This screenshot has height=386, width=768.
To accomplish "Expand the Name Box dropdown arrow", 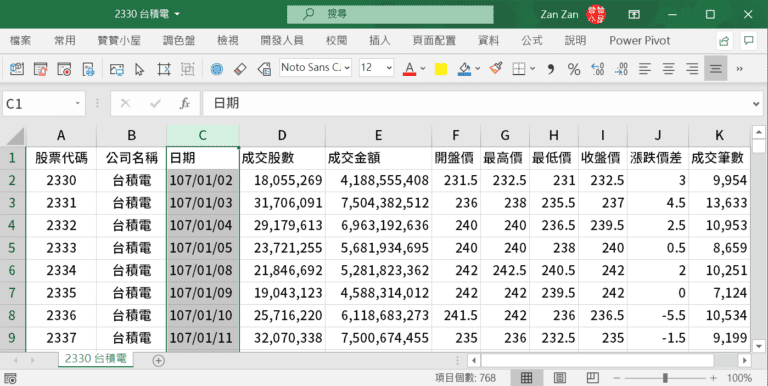I will click(77, 103).
